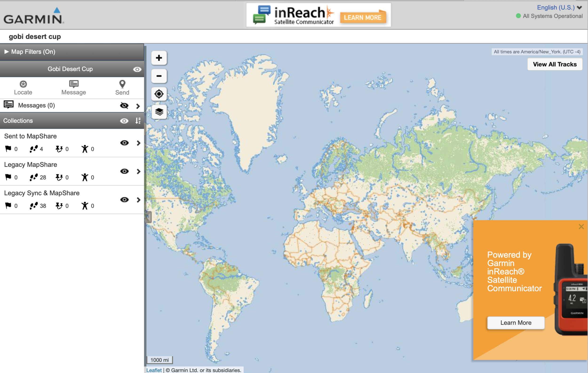Close the orange inReach promo
The image size is (588, 373).
[581, 227]
